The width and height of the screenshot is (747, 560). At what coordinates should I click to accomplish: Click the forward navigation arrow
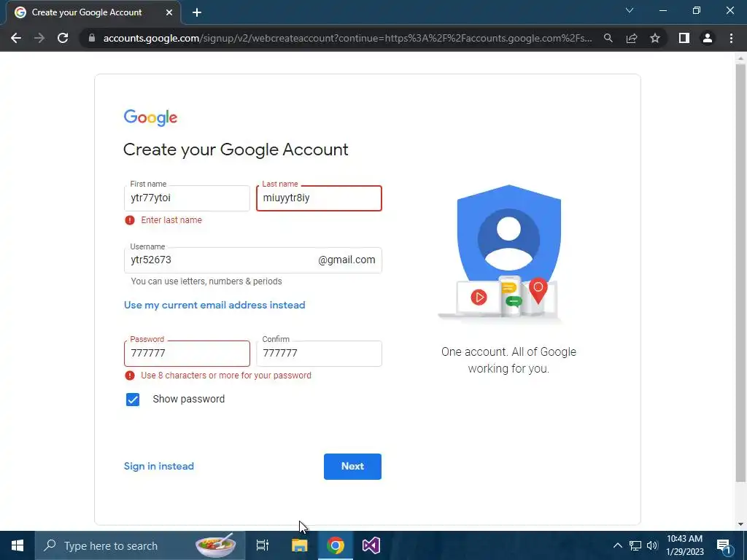pyautogui.click(x=39, y=38)
